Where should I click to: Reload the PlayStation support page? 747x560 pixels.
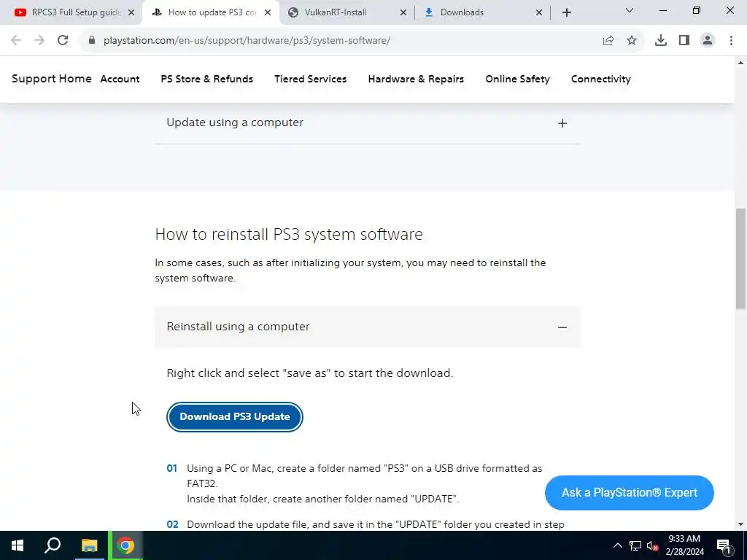pyautogui.click(x=63, y=41)
